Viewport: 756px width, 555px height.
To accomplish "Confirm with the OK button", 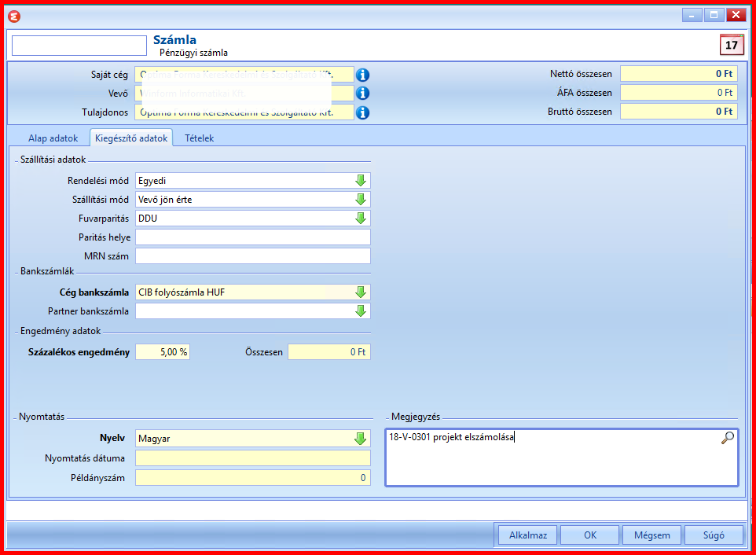I will 590,535.
